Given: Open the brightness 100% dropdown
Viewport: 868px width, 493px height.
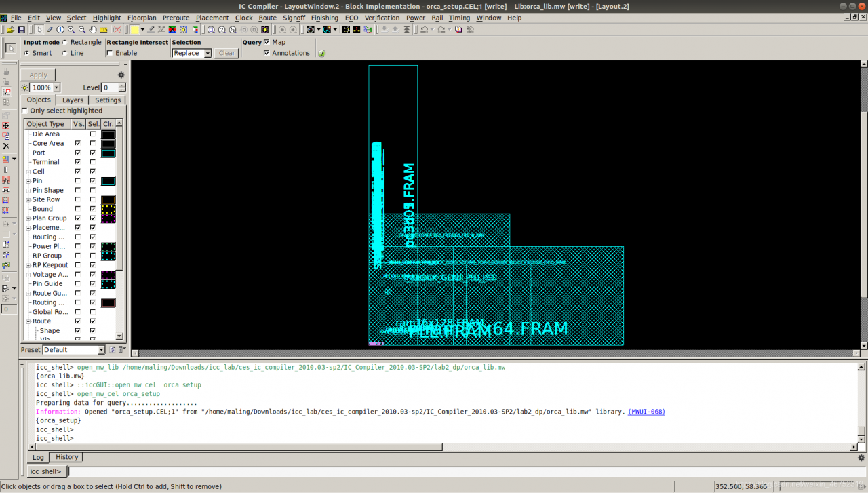Looking at the screenshot, I should pyautogui.click(x=56, y=87).
